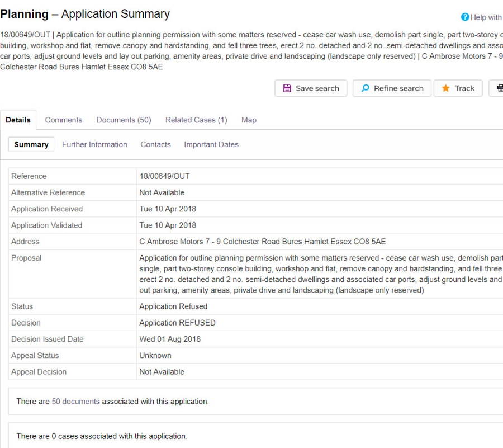Click the reference value 18/00649/OUT in the table

pos(164,176)
